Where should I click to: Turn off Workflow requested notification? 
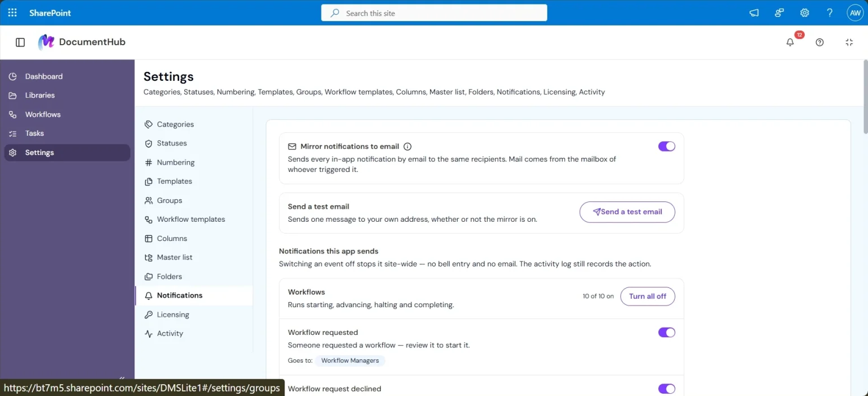667,332
